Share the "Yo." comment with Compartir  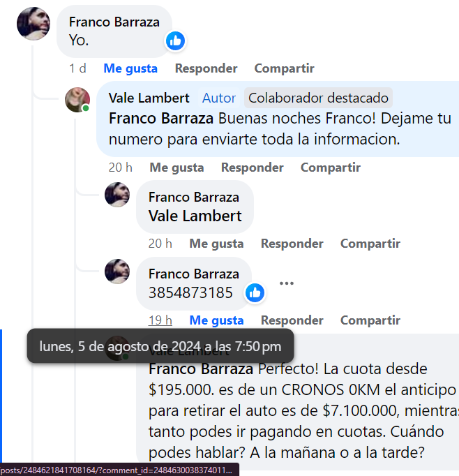tap(284, 68)
